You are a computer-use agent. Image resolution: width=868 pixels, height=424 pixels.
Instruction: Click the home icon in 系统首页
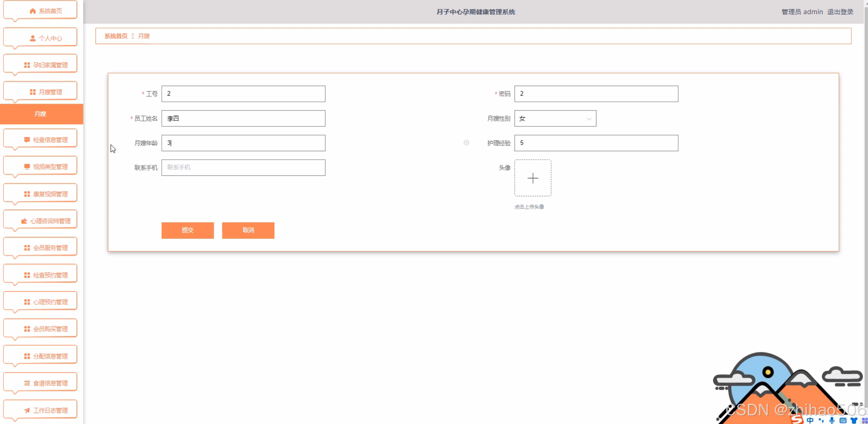point(32,11)
